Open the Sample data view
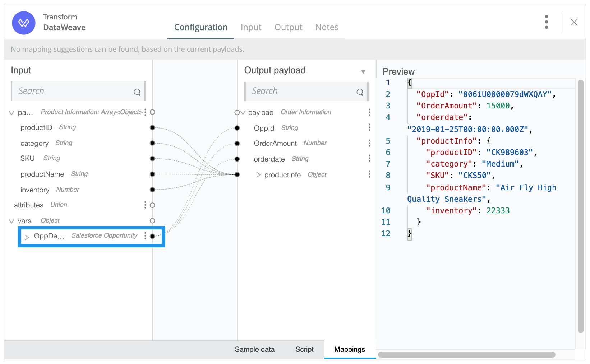 point(254,349)
